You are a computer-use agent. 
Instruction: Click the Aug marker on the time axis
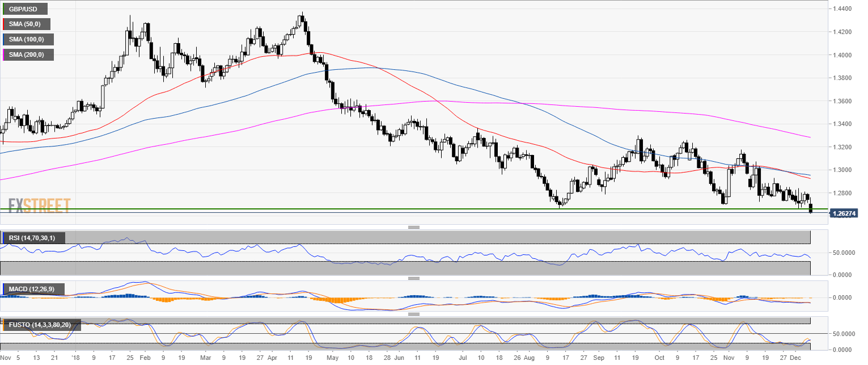529,359
